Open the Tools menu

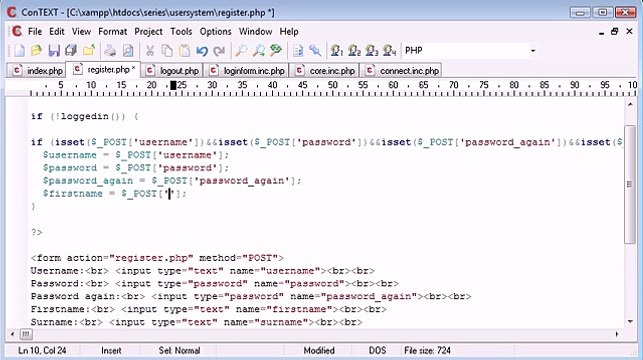click(181, 32)
